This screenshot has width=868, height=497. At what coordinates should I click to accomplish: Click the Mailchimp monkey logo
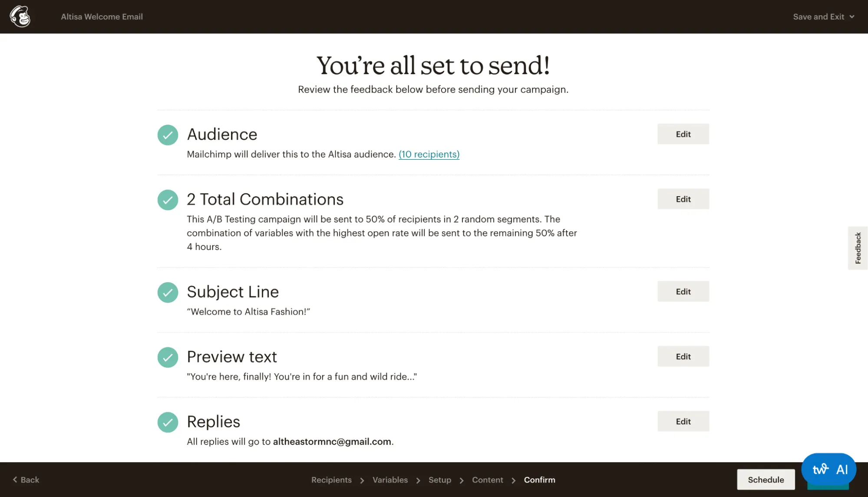coord(20,16)
